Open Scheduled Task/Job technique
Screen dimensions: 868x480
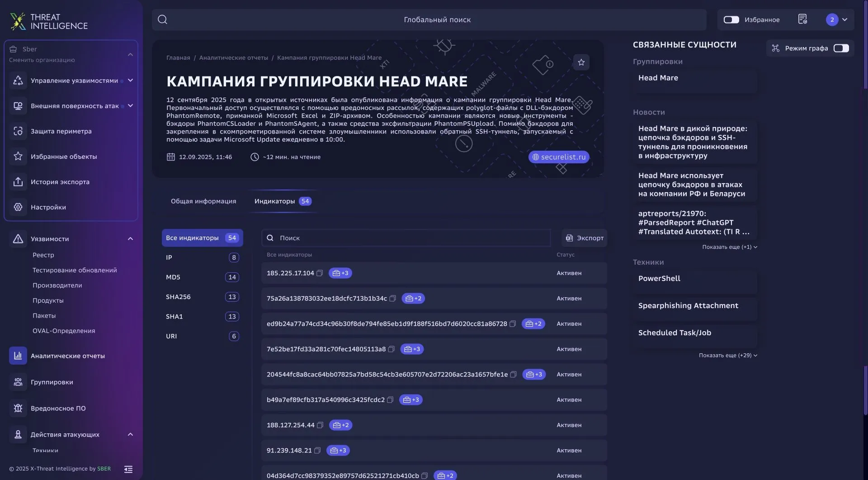(x=695, y=337)
